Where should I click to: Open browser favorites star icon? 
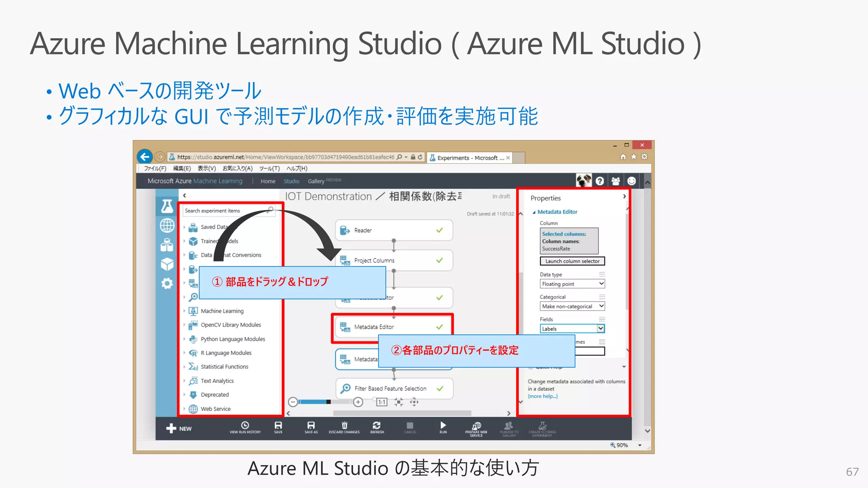coord(634,157)
